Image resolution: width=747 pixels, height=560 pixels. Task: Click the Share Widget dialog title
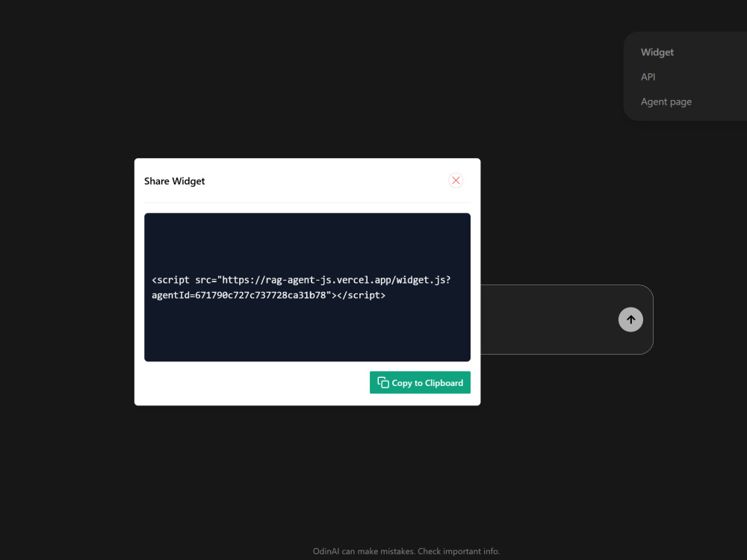(174, 181)
